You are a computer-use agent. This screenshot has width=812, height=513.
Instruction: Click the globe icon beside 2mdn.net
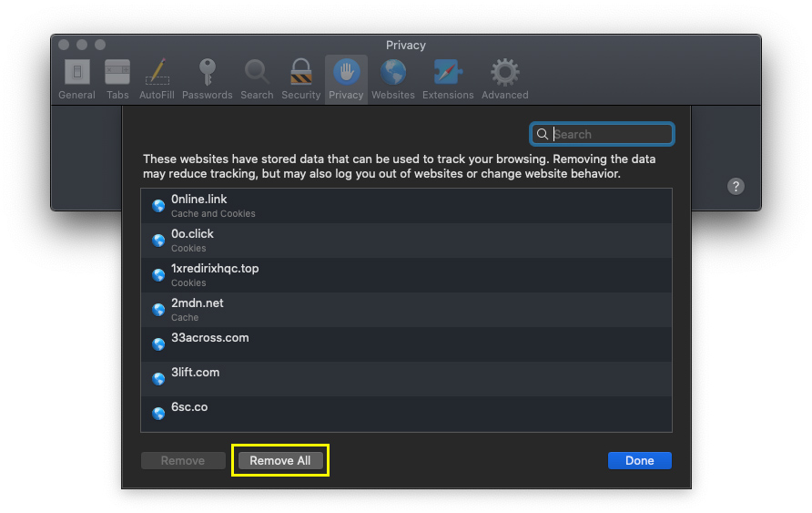point(158,310)
